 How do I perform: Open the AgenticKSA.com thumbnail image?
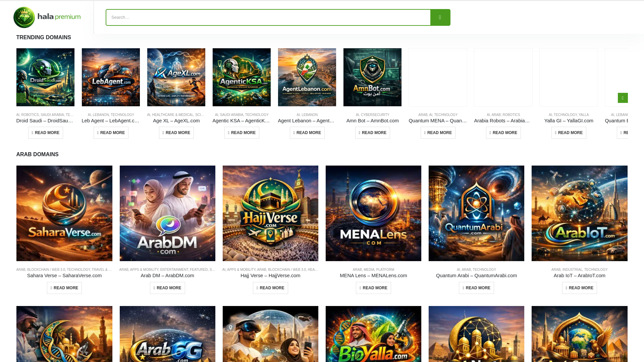[241, 77]
